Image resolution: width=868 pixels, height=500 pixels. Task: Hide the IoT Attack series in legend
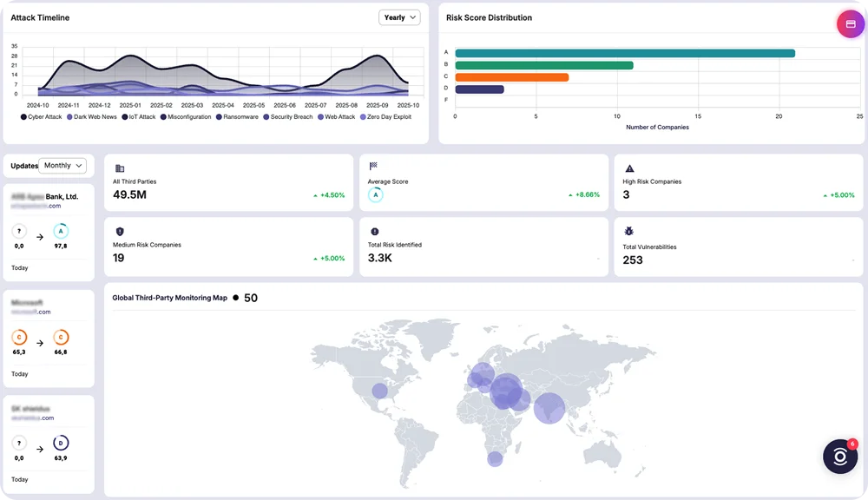tap(139, 117)
